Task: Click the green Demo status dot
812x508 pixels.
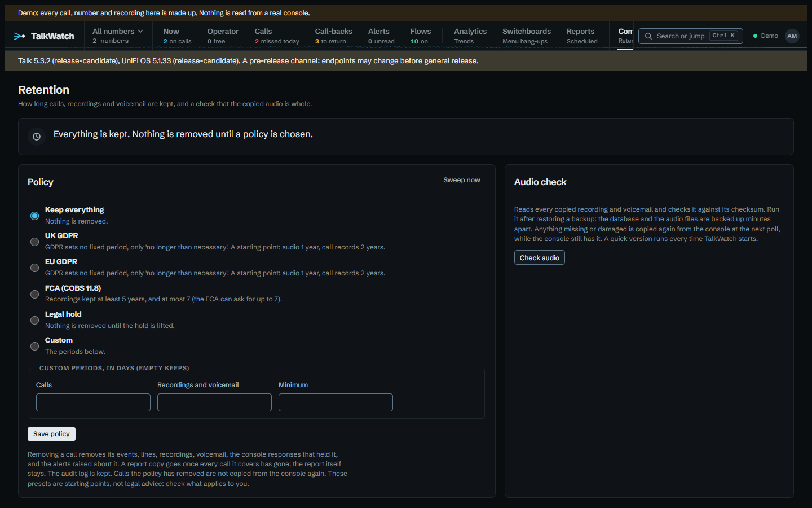Action: coord(755,36)
